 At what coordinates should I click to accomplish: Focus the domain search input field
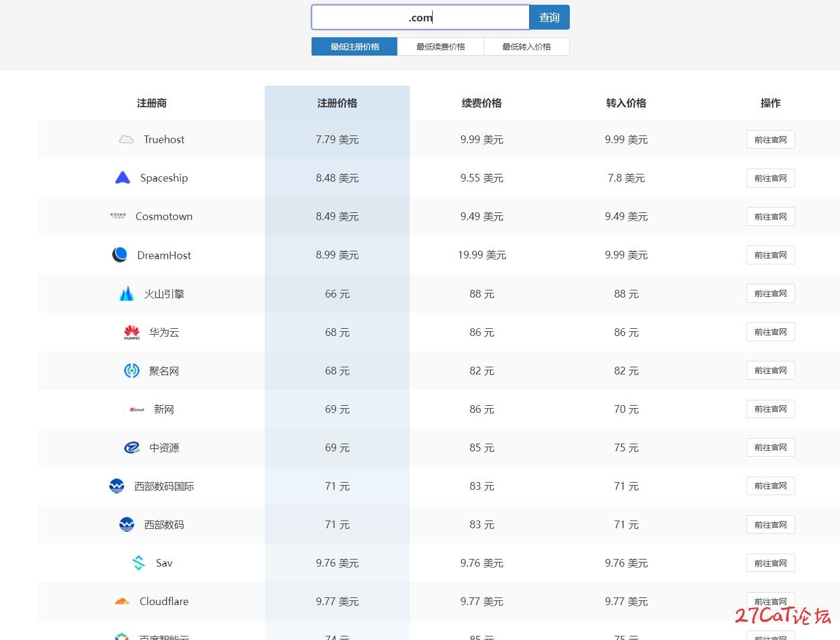tap(420, 17)
